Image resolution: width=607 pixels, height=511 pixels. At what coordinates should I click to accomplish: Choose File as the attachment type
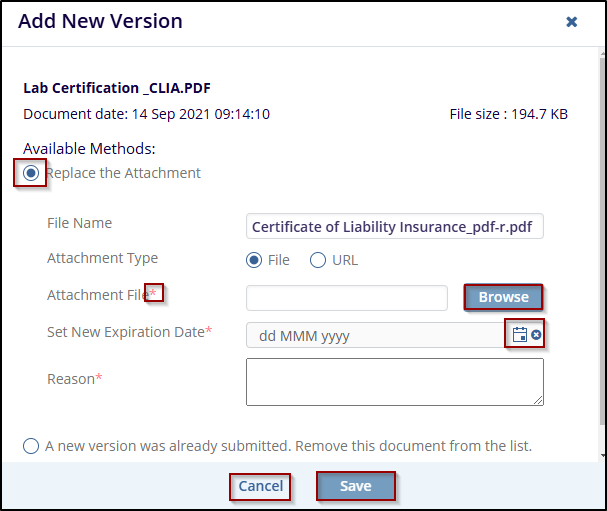[255, 260]
